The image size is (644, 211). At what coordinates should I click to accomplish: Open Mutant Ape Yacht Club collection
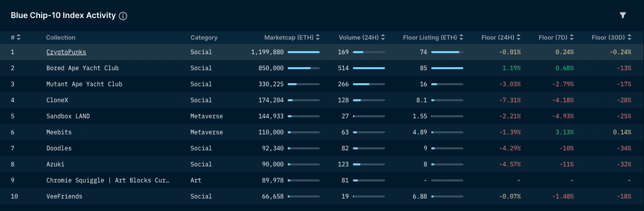[84, 84]
